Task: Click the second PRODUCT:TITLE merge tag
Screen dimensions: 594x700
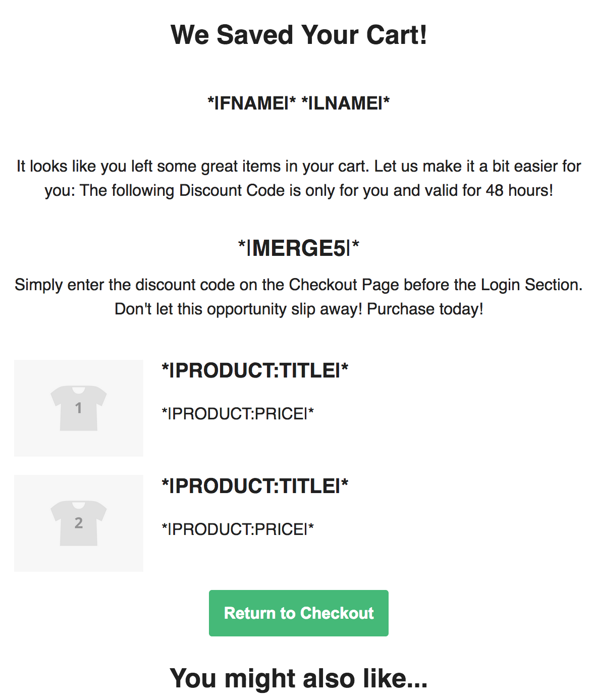Action: click(255, 486)
